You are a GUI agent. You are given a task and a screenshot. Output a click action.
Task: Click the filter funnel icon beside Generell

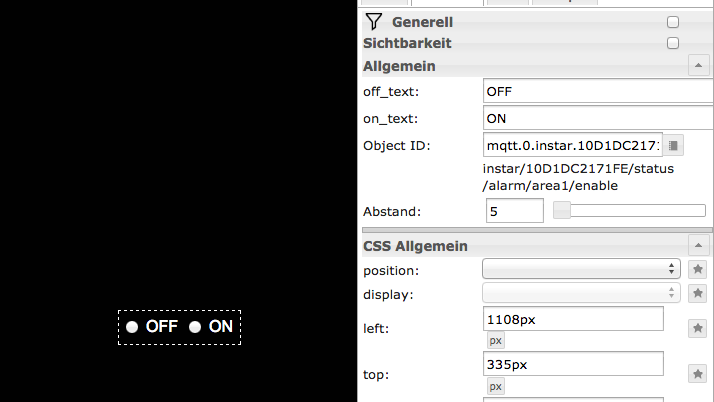373,21
